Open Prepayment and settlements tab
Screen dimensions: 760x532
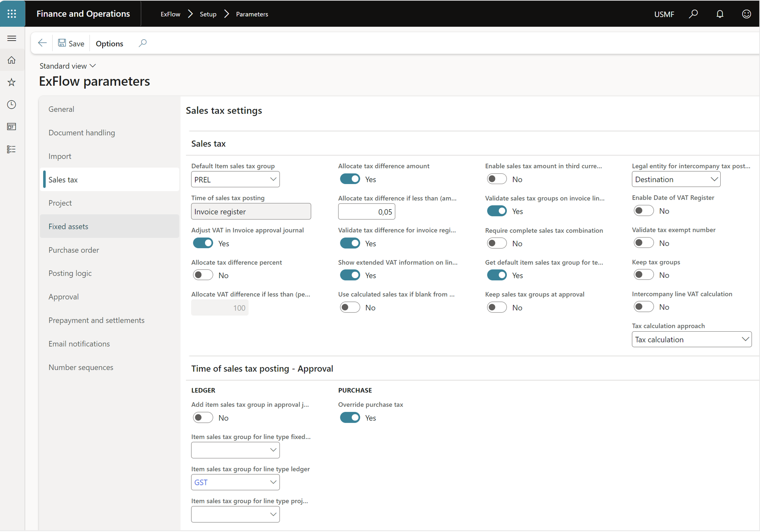109,320
